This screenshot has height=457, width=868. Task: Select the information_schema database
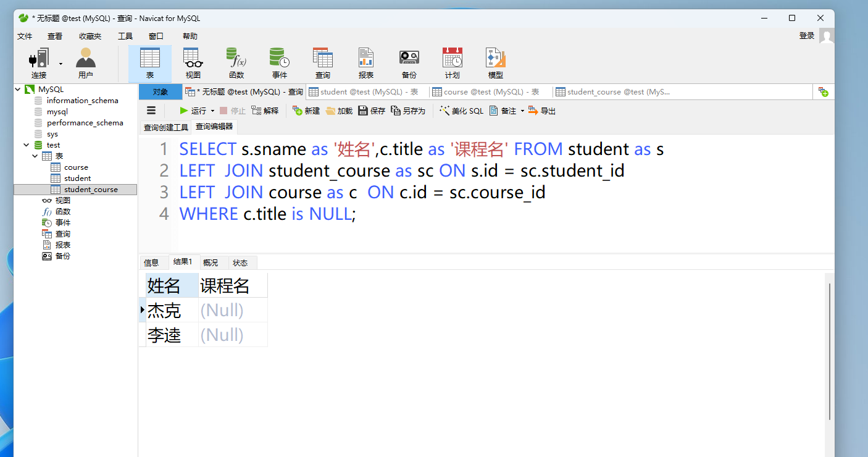click(82, 101)
